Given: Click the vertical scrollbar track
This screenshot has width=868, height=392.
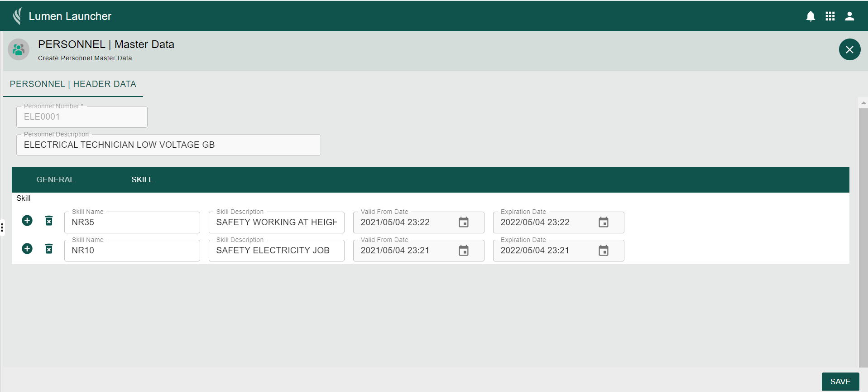Looking at the screenshot, I should pyautogui.click(x=863, y=238).
